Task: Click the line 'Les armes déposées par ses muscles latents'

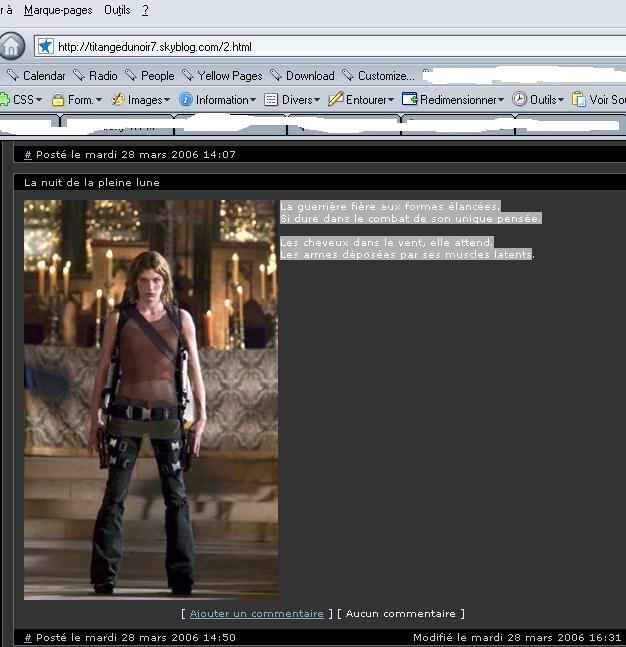Action: pyautogui.click(x=407, y=254)
